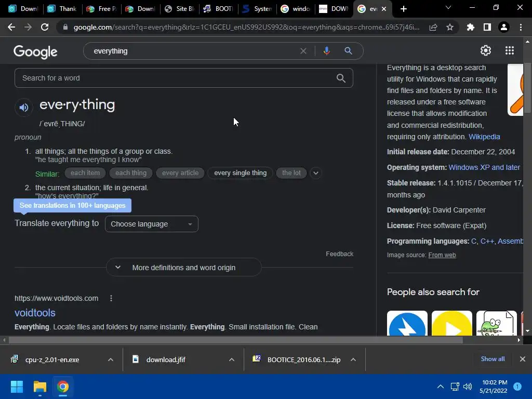Screen dimensions: 532x399
Task: Submit search with the blue magnifier icon
Action: pyautogui.click(x=348, y=51)
